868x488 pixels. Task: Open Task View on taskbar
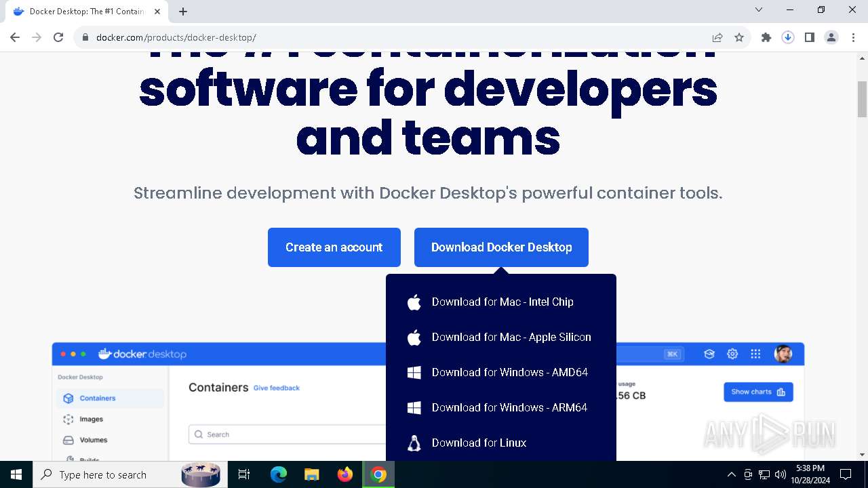[x=244, y=474]
